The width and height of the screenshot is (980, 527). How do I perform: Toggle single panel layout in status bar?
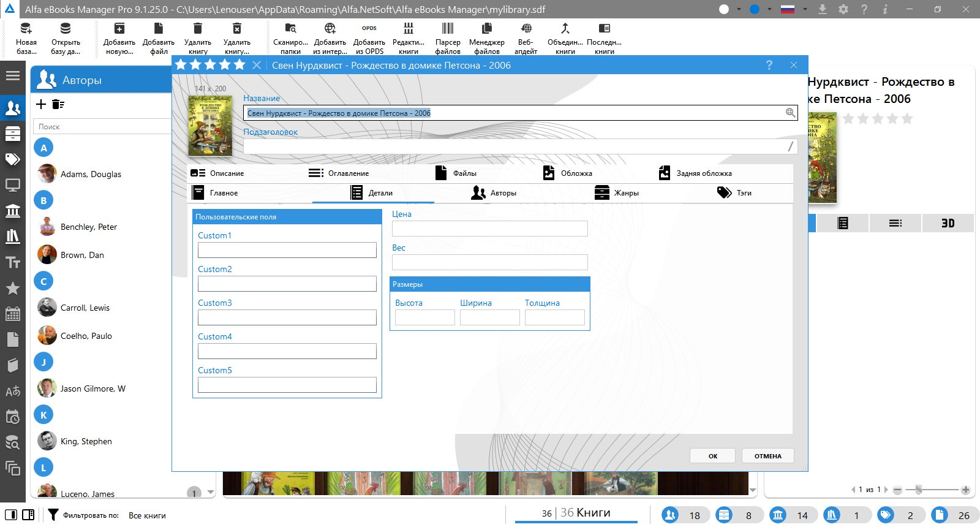pyautogui.click(x=11, y=515)
